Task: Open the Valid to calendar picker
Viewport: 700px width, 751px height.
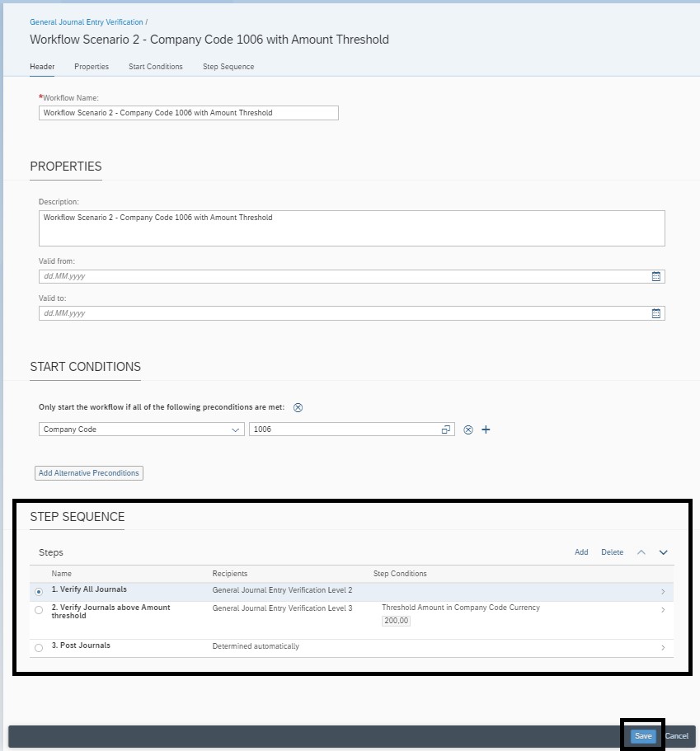Action: click(x=656, y=313)
